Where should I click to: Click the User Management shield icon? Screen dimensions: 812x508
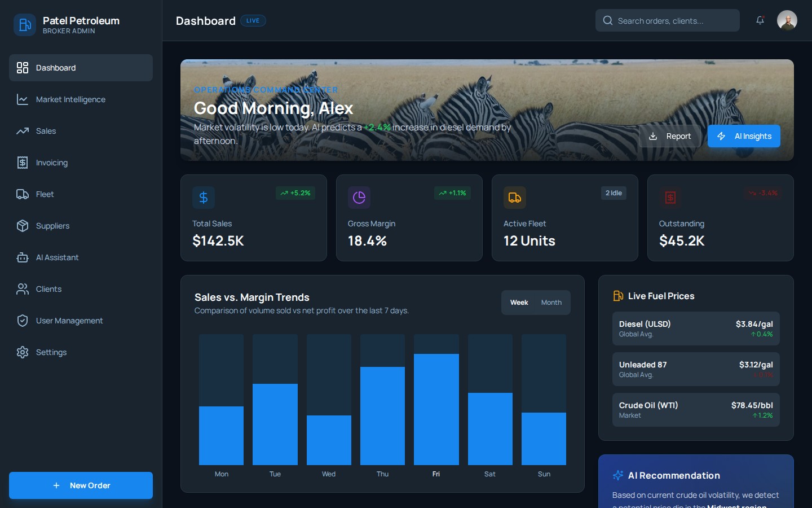23,321
